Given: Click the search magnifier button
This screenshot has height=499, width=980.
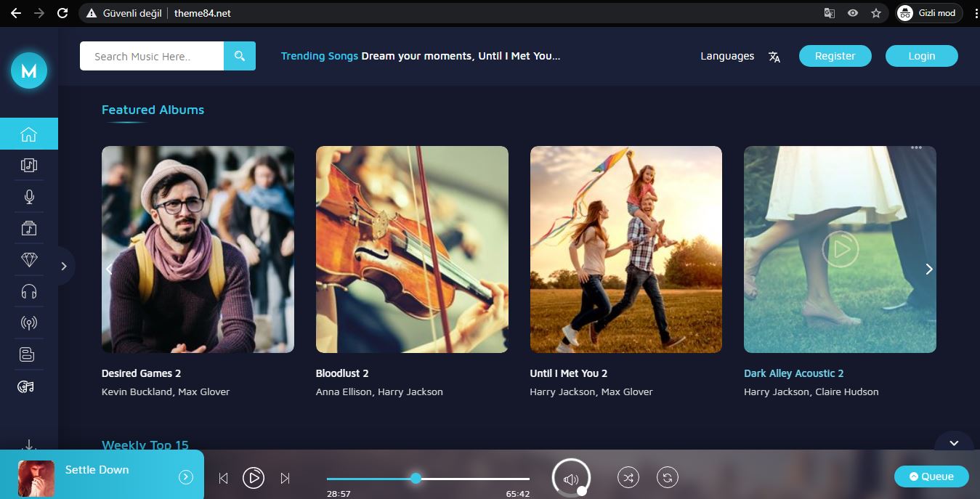Looking at the screenshot, I should (x=240, y=56).
